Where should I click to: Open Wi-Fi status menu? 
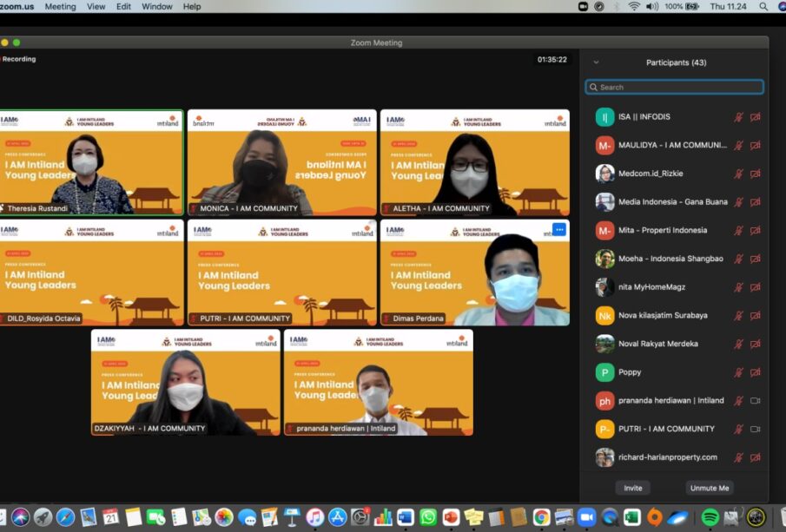click(x=634, y=7)
